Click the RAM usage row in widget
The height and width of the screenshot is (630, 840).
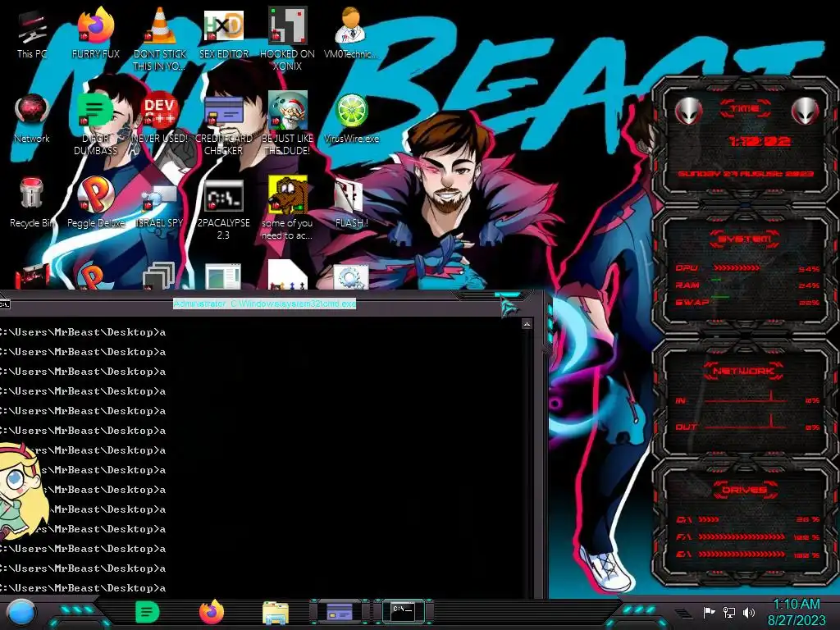click(x=747, y=285)
